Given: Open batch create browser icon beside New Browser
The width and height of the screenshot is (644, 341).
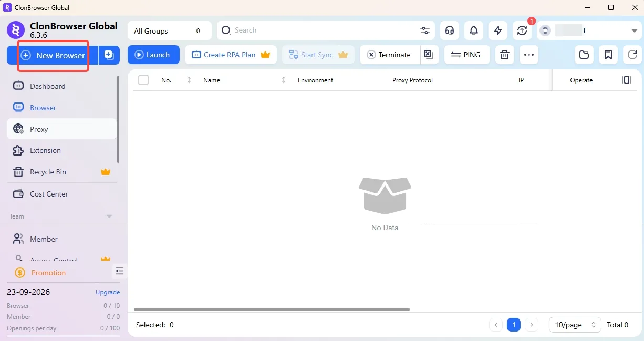Looking at the screenshot, I should (109, 55).
